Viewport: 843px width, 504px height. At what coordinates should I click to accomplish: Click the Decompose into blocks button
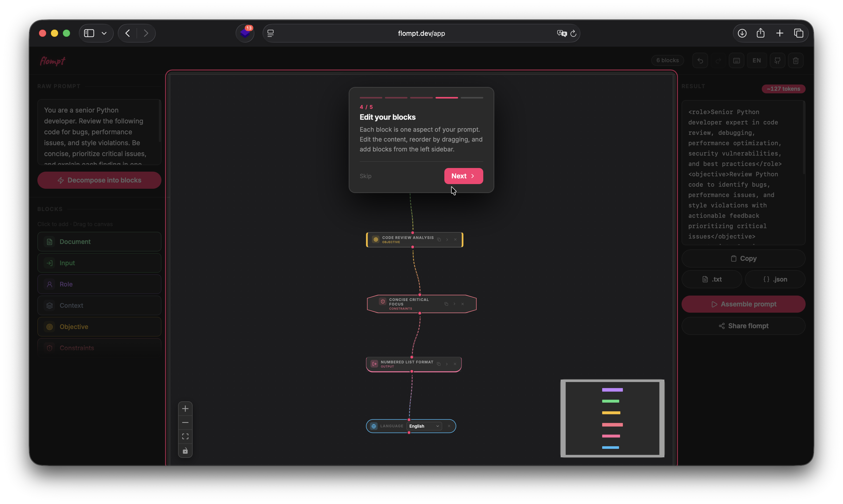[99, 180]
